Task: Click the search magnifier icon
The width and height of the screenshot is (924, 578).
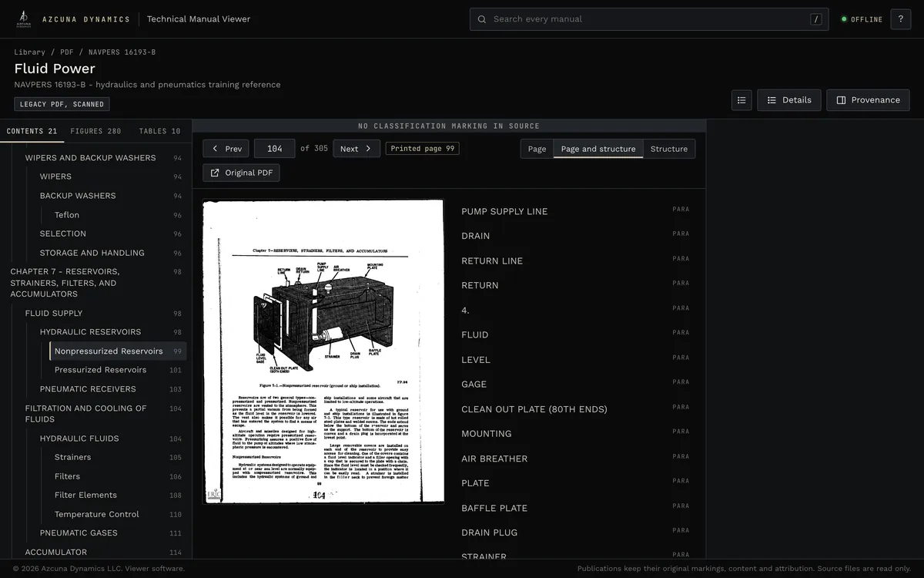Action: 482,19
